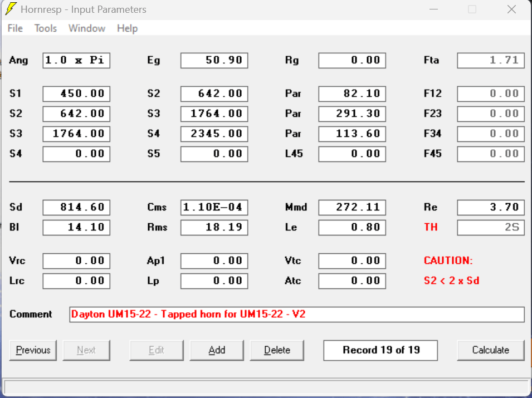This screenshot has width=532, height=398.
Task: Click the Par field showing 82.10
Action: 352,94
